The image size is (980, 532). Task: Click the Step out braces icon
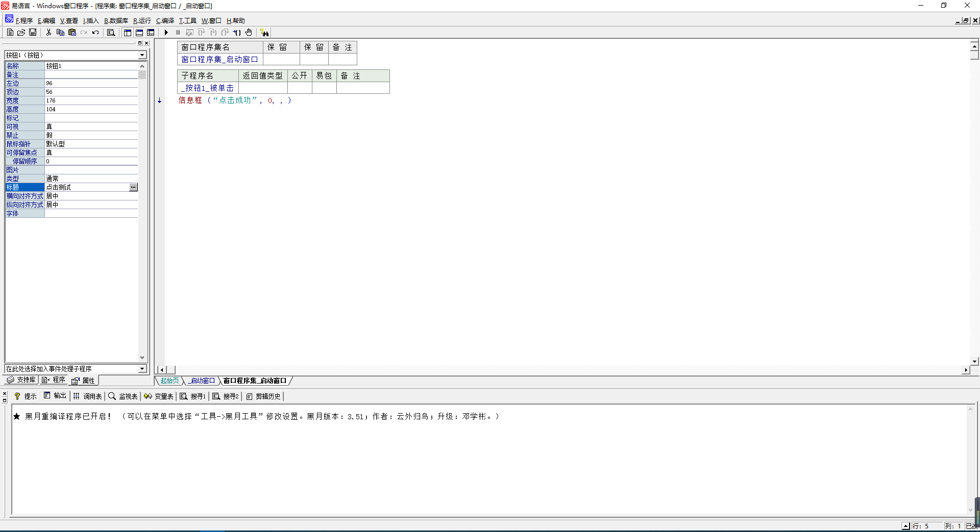(225, 32)
